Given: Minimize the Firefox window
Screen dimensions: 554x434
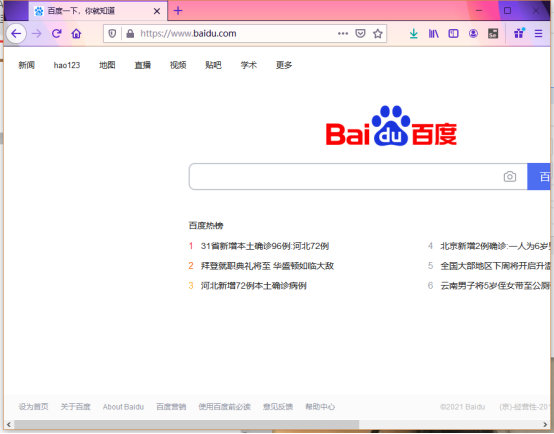Looking at the screenshot, I should (x=479, y=11).
